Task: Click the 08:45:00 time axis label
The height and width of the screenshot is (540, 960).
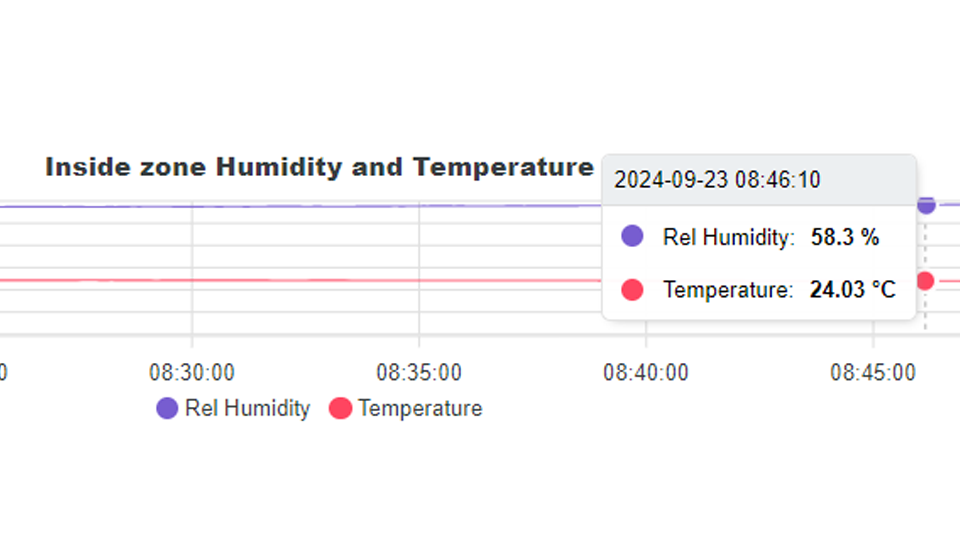Action: [x=873, y=372]
